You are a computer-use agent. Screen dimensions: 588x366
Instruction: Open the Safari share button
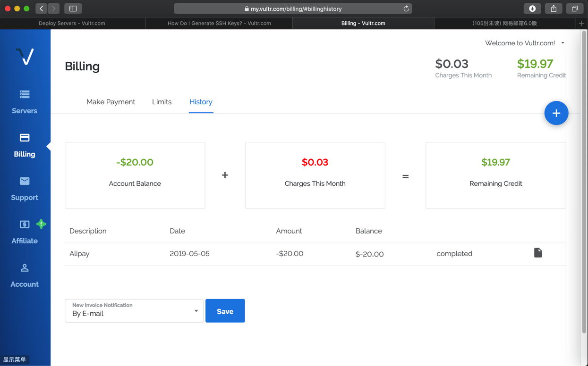(x=554, y=8)
